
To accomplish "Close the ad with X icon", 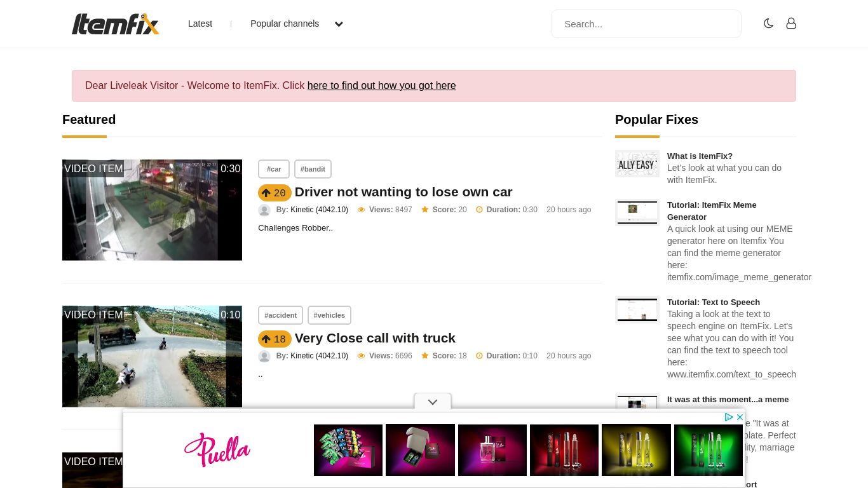I will pos(740,417).
